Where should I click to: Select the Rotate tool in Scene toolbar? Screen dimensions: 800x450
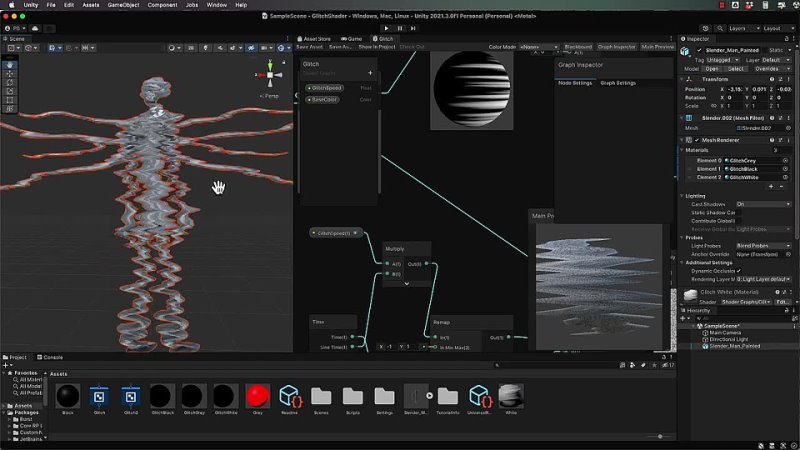10,82
